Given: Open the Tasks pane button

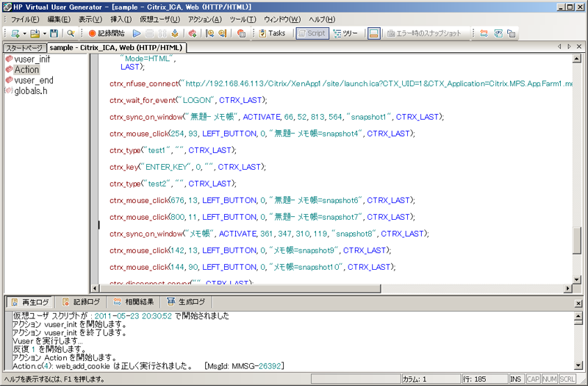Looking at the screenshot, I should (x=272, y=33).
